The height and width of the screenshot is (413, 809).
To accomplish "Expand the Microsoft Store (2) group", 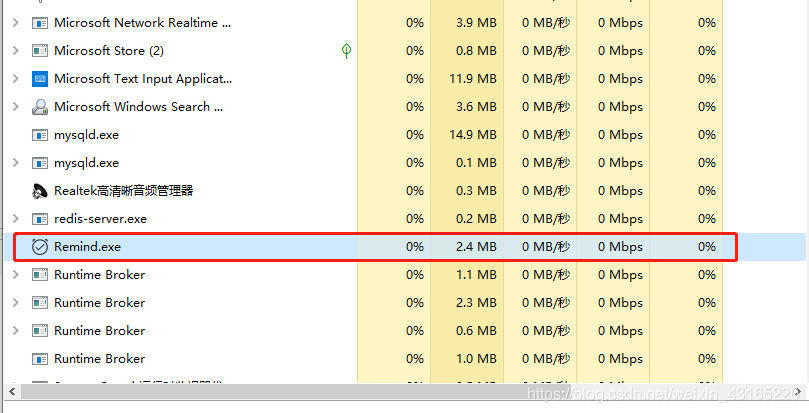I will (15, 51).
